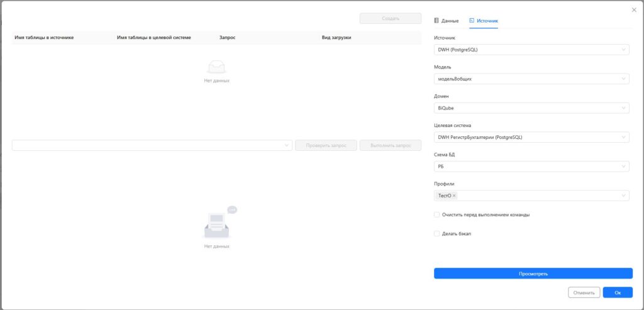Screen dimensions: 644x310
Task: Click the empty inbox icon in table
Action: [x=216, y=67]
